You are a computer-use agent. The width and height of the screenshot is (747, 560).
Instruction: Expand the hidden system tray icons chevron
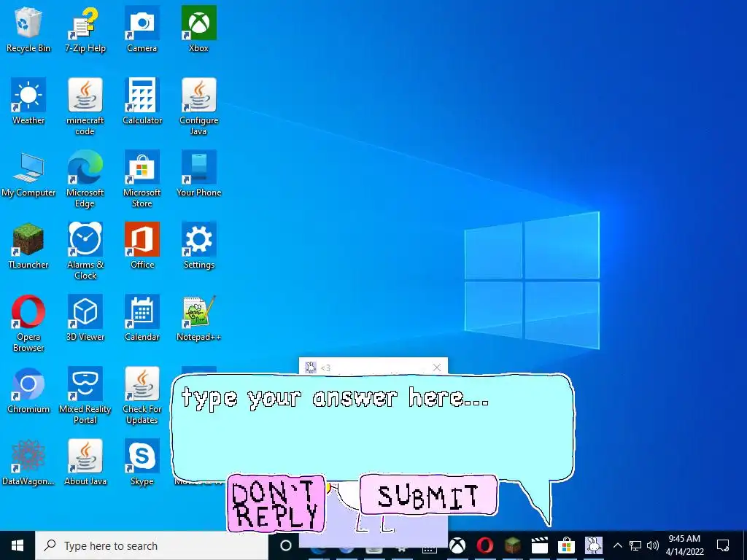tap(617, 545)
